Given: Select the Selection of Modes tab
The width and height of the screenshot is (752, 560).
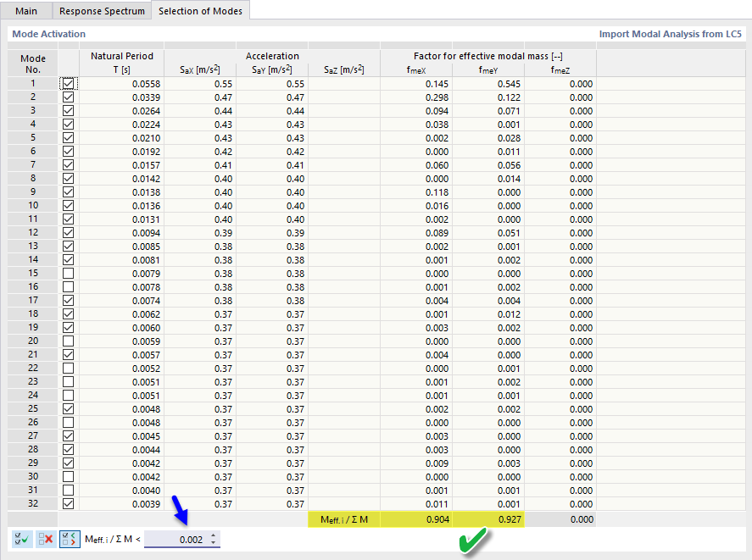Looking at the screenshot, I should 200,10.
